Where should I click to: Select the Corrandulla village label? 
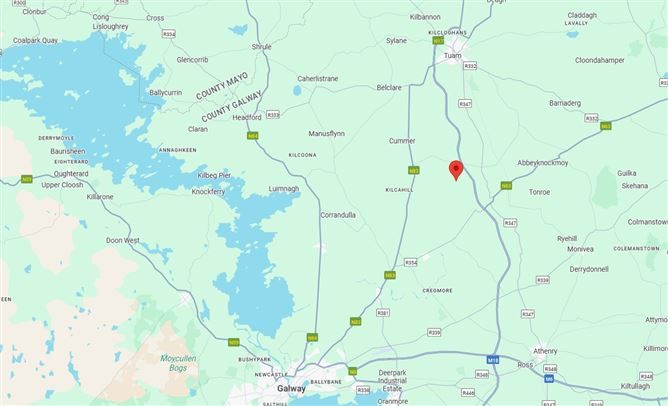pyautogui.click(x=338, y=215)
